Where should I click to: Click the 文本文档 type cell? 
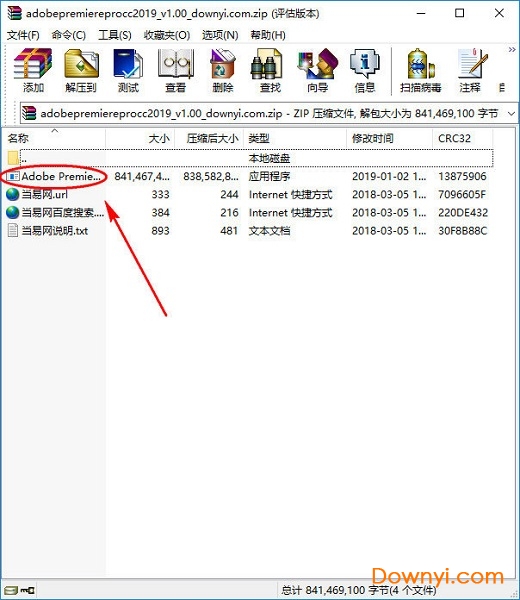point(269,230)
